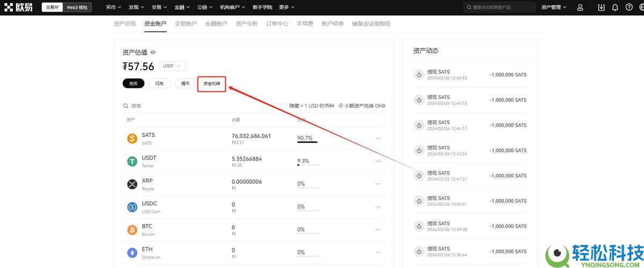
Task: Open the 订单中心 tab
Action: click(x=277, y=24)
